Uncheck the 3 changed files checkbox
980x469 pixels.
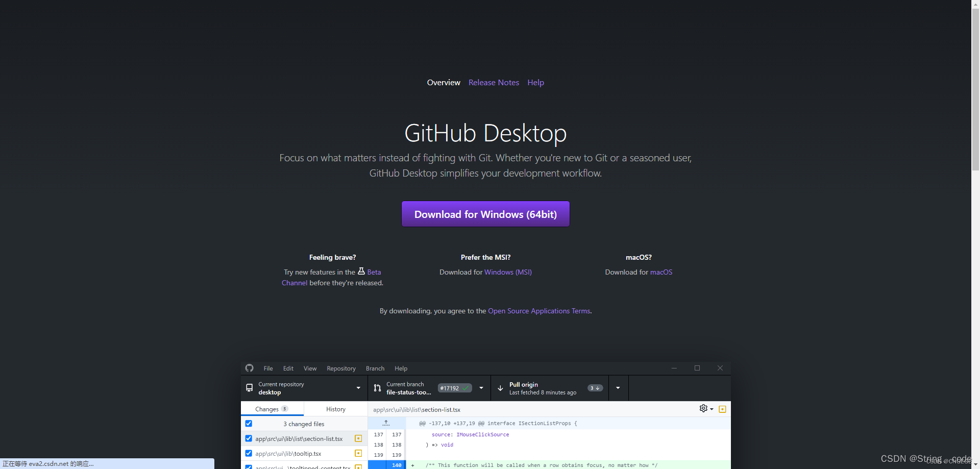point(249,423)
